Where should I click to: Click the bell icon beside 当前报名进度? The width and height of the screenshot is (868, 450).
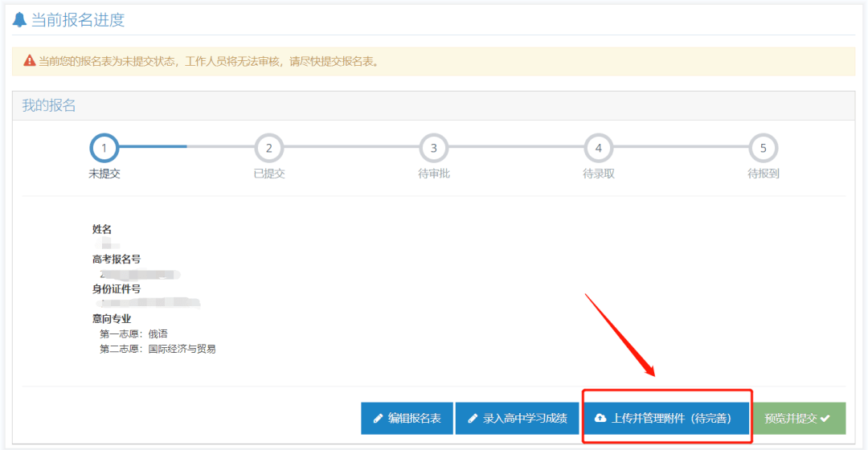pos(20,20)
